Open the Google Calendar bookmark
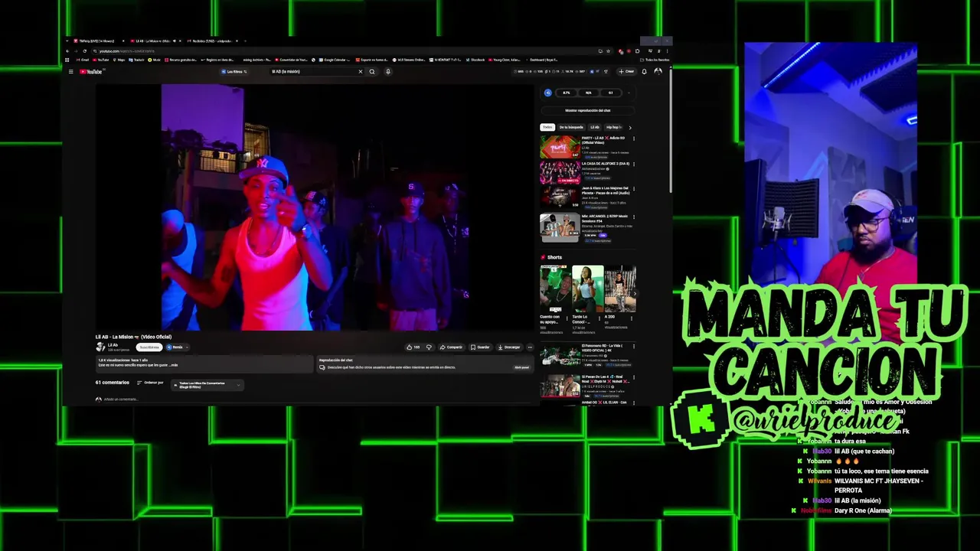This screenshot has width=980, height=551. click(333, 60)
